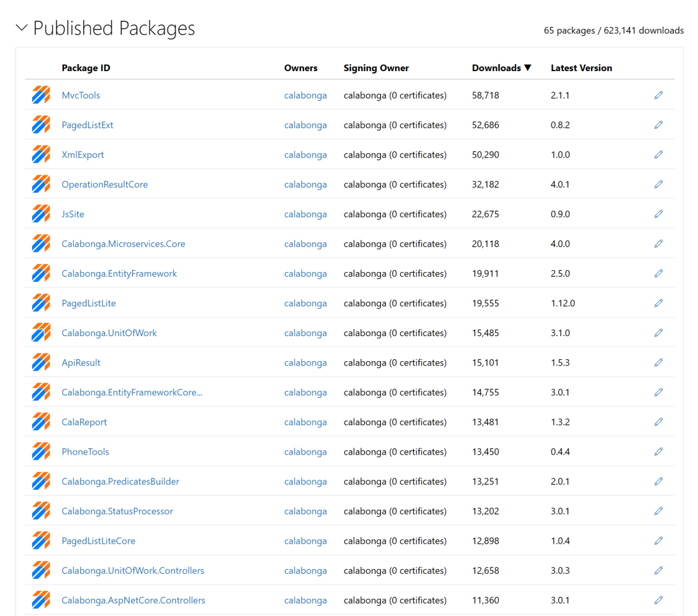Screen dimensions: 698x616
Task: Open the Calabonga.PredicatesBuilder package link
Action: (120, 481)
